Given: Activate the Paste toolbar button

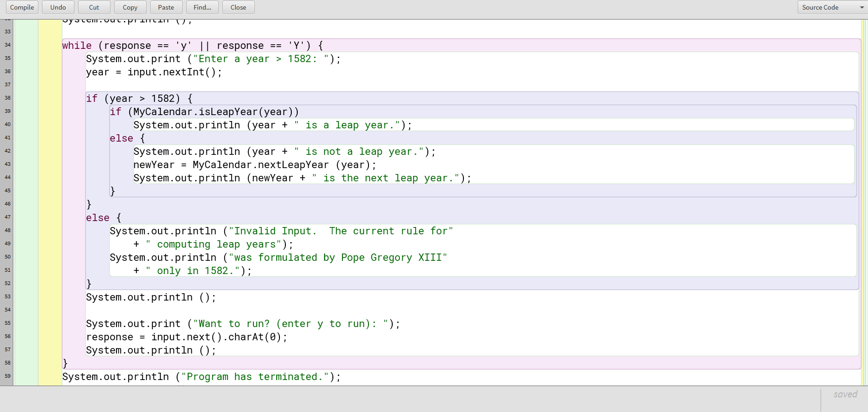Looking at the screenshot, I should [166, 7].
